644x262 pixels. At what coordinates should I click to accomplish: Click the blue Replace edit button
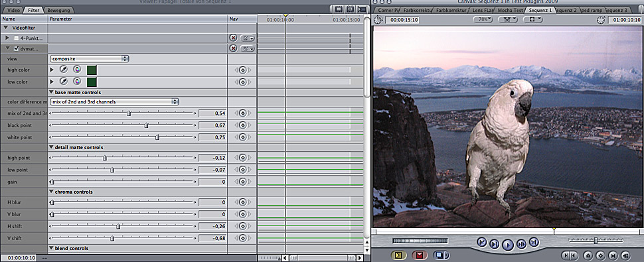point(441,255)
